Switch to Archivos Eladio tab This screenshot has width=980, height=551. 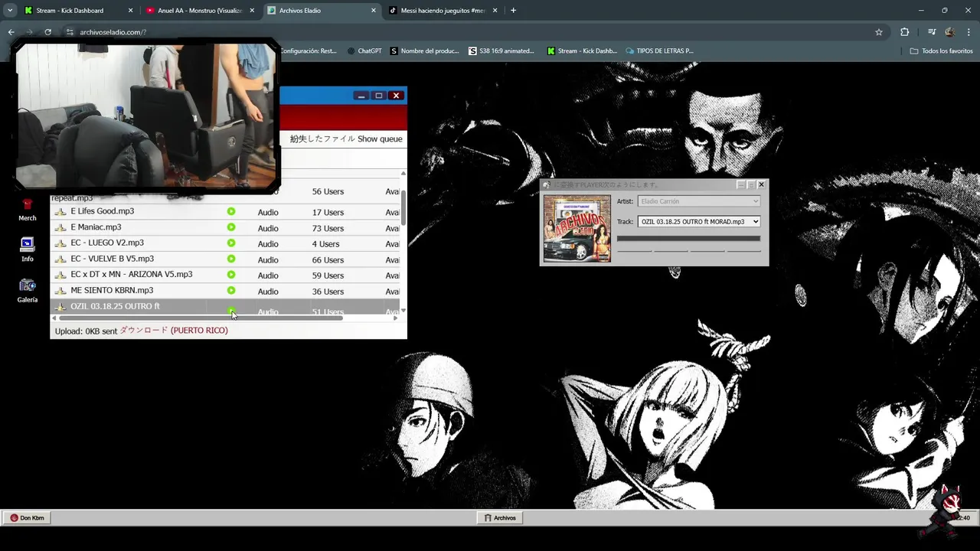tap(322, 11)
